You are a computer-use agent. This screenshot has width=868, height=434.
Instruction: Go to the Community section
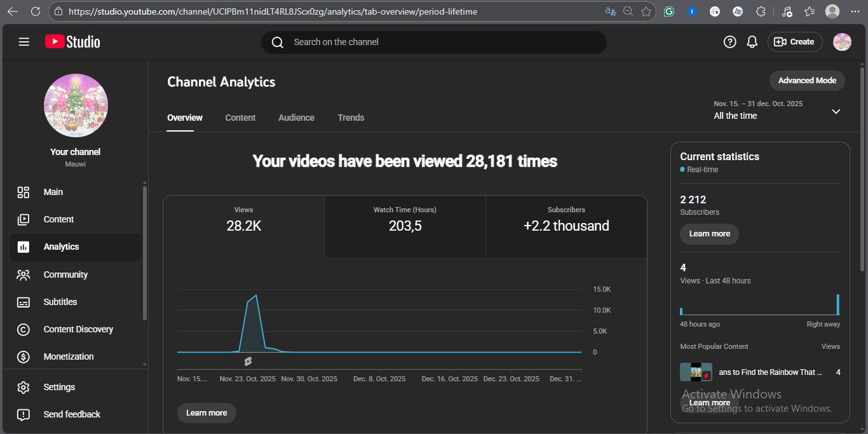pyautogui.click(x=65, y=275)
